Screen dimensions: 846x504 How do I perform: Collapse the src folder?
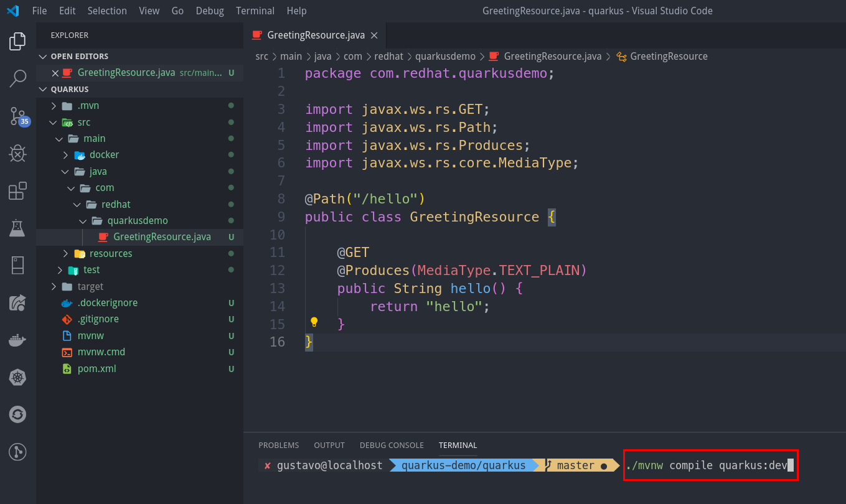pos(54,123)
